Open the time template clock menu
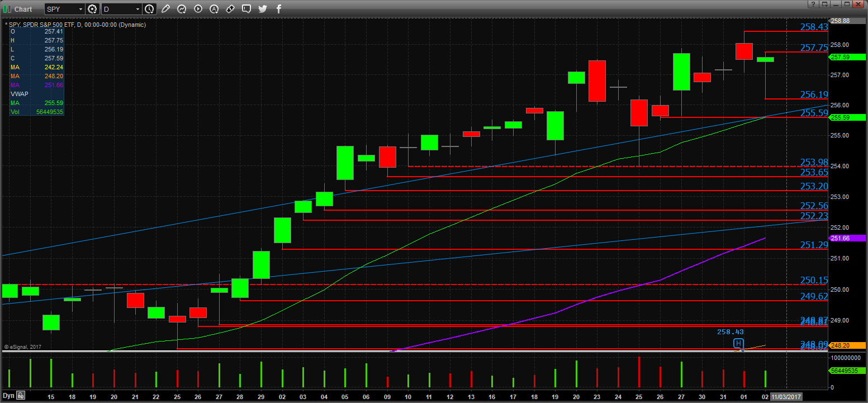The width and height of the screenshot is (868, 403). coord(149,9)
